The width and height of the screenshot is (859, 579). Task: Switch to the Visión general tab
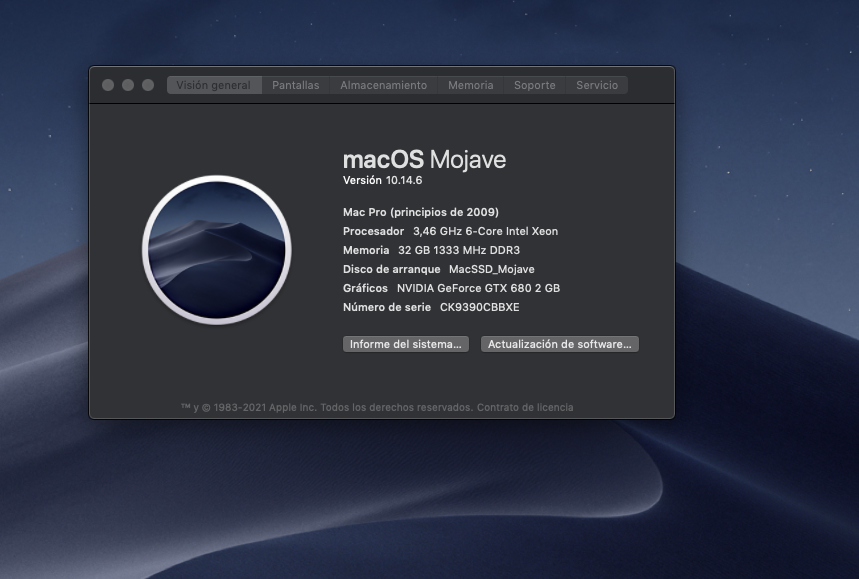click(x=214, y=85)
